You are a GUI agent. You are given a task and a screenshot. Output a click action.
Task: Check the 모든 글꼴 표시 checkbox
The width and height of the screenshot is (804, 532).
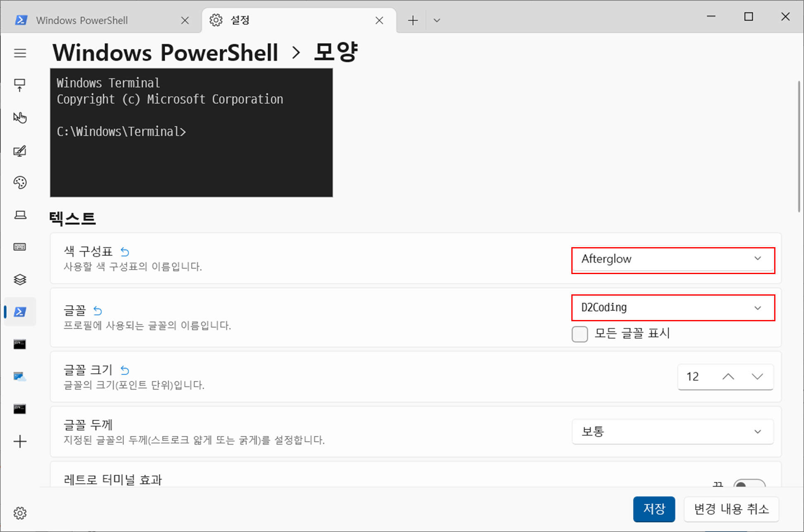coord(580,334)
